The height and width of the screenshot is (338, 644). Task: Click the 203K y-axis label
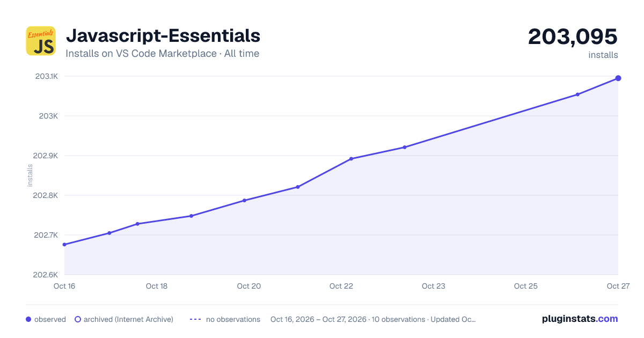click(x=49, y=116)
